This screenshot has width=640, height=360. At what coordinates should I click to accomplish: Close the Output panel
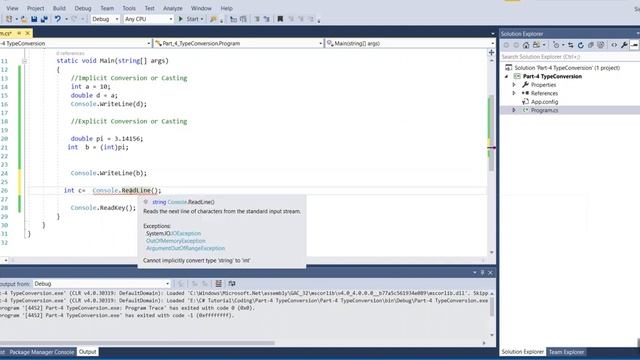(490, 272)
